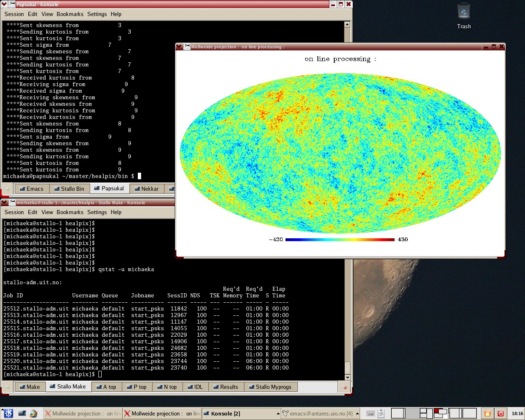Select the Papsukal session tab
Screen dimensions: 525x420
pyautogui.click(x=110, y=188)
